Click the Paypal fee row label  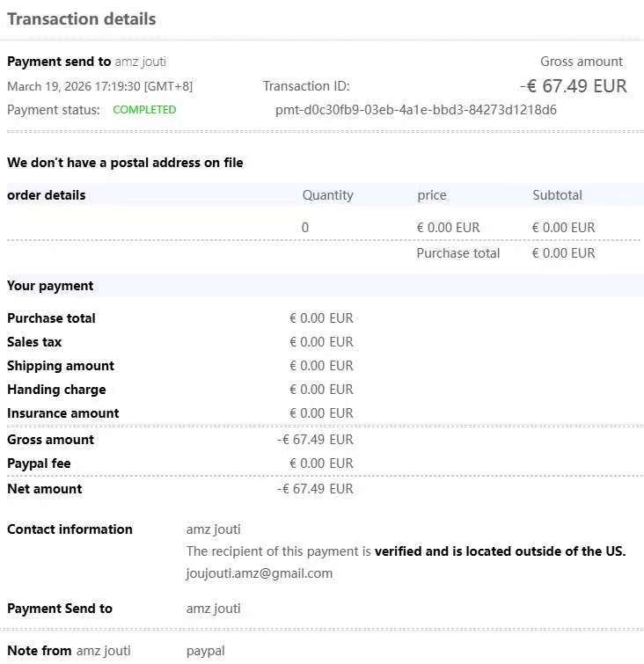39,463
